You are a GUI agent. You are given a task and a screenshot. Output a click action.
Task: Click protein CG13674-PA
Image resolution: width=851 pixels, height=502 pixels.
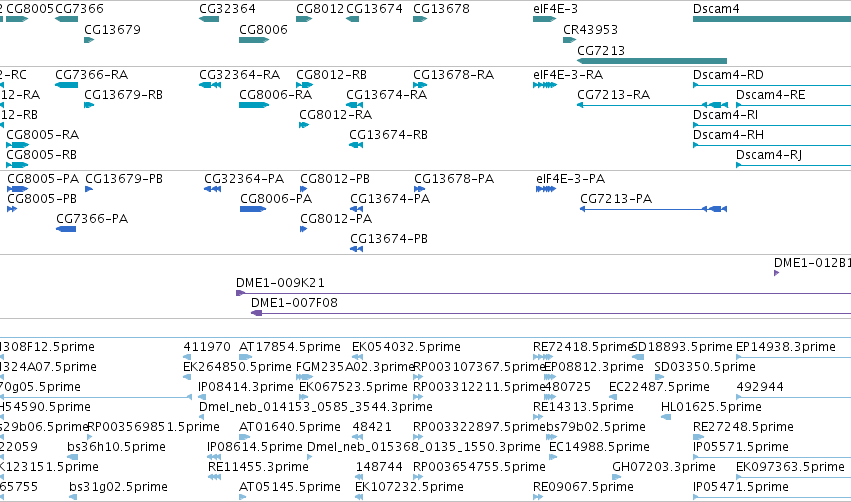(x=390, y=199)
